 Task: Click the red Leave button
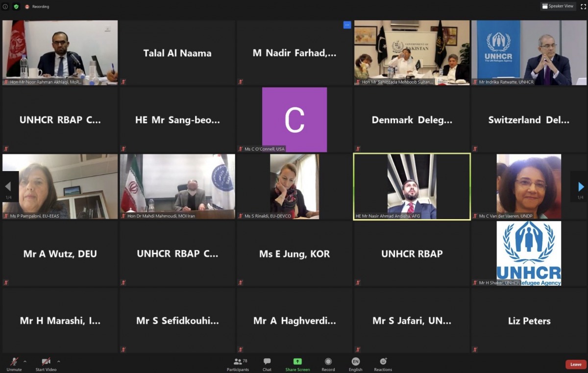point(576,364)
